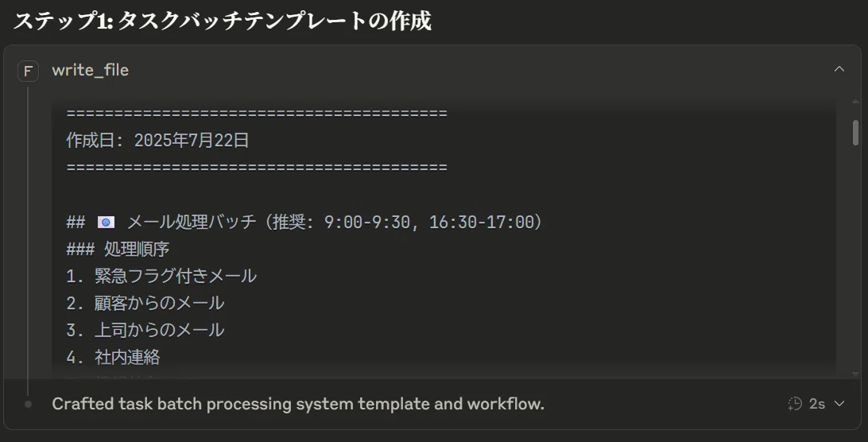Expand the 2s thought details chevron
The height and width of the screenshot is (442, 868).
pyautogui.click(x=839, y=404)
